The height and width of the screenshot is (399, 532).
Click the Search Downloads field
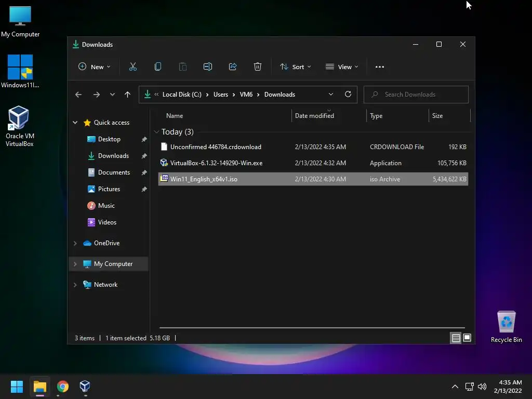tap(416, 95)
